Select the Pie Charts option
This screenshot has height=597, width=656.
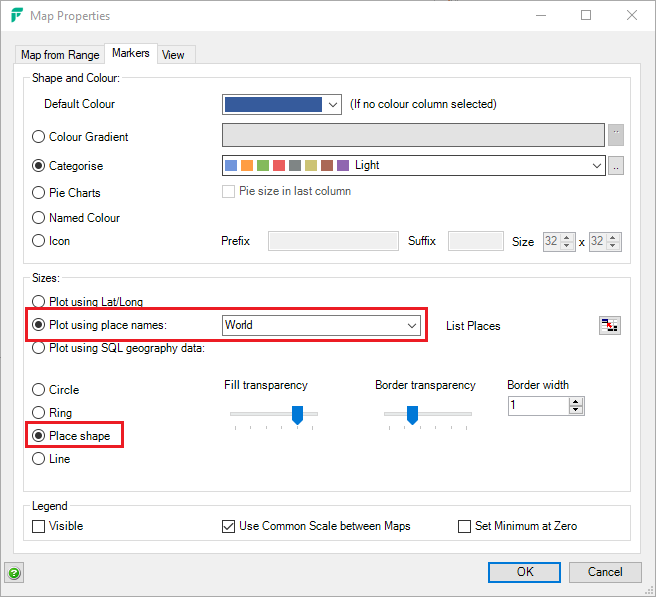tap(39, 193)
